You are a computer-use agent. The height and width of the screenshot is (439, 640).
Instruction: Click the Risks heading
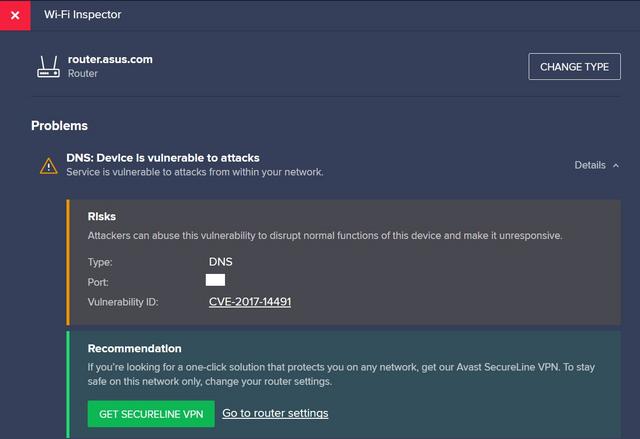(x=102, y=217)
